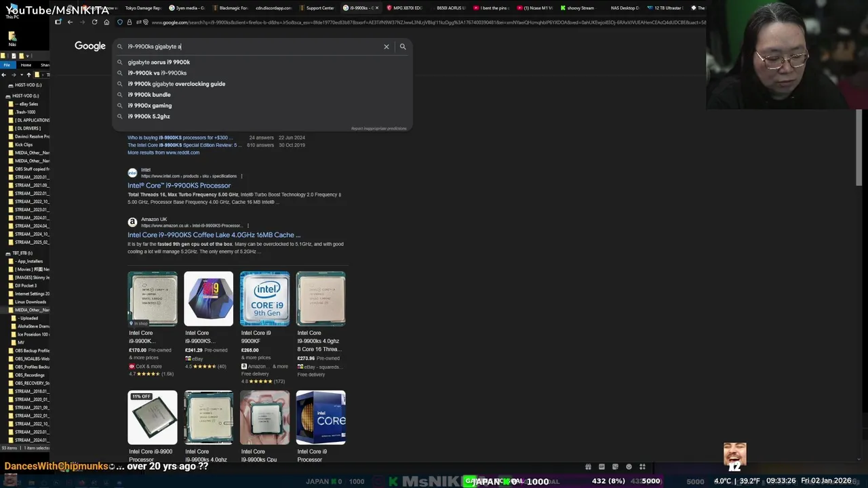Open 'Intel Core i9-9900KS Coffee Lake 4.0GHz' Amazon link
The image size is (868, 488).
pos(214,235)
